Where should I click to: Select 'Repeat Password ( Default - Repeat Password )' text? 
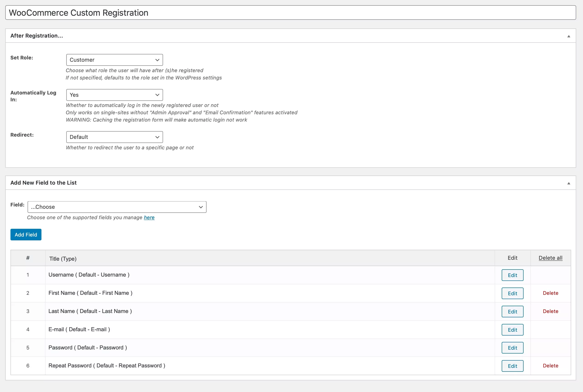tap(107, 366)
